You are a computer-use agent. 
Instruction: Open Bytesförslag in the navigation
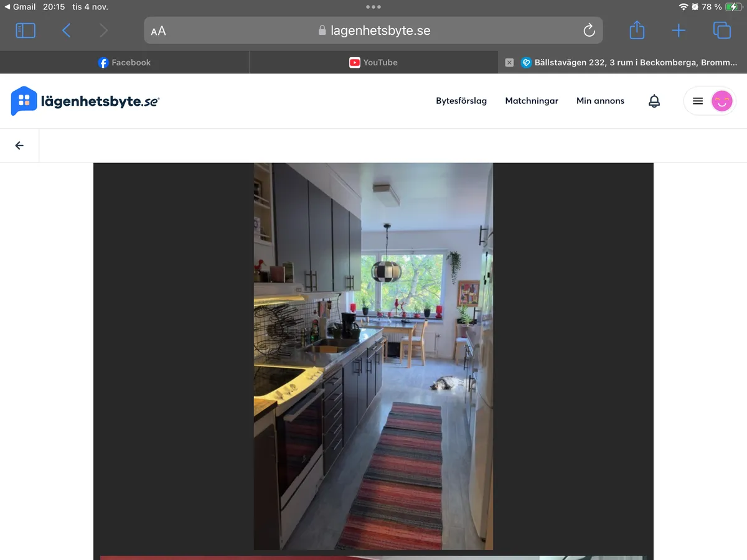click(x=461, y=101)
